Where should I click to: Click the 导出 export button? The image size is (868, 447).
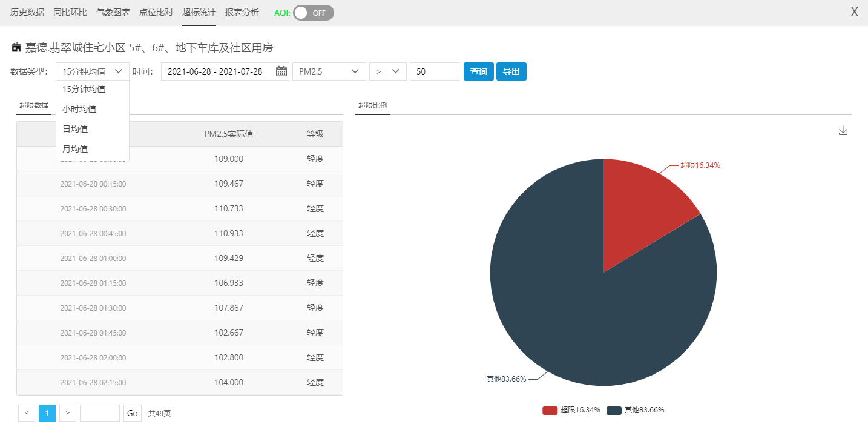(511, 71)
